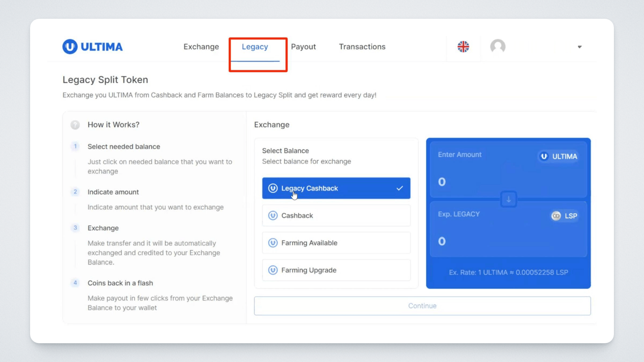The image size is (644, 362).
Task: Click the LSP token badge
Action: coord(565,216)
